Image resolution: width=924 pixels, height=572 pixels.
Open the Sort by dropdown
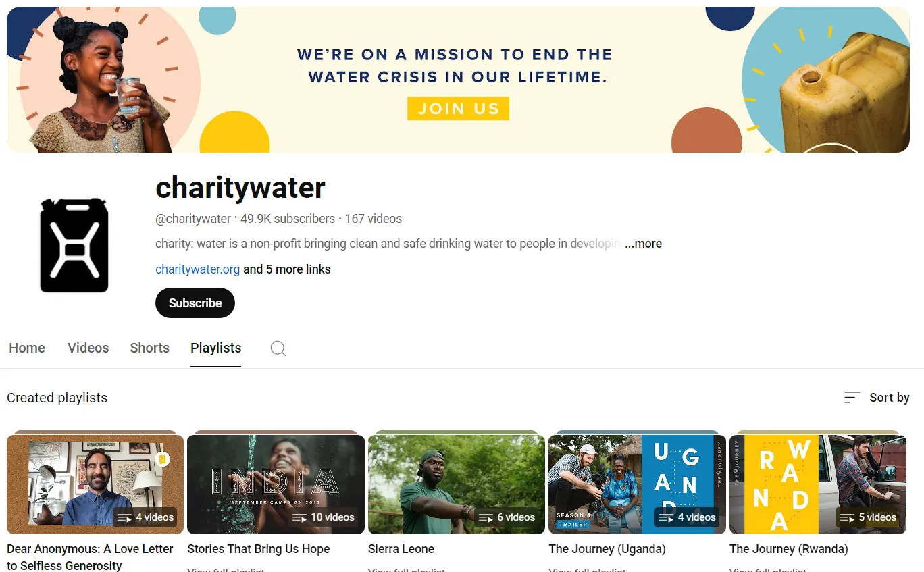pos(877,398)
